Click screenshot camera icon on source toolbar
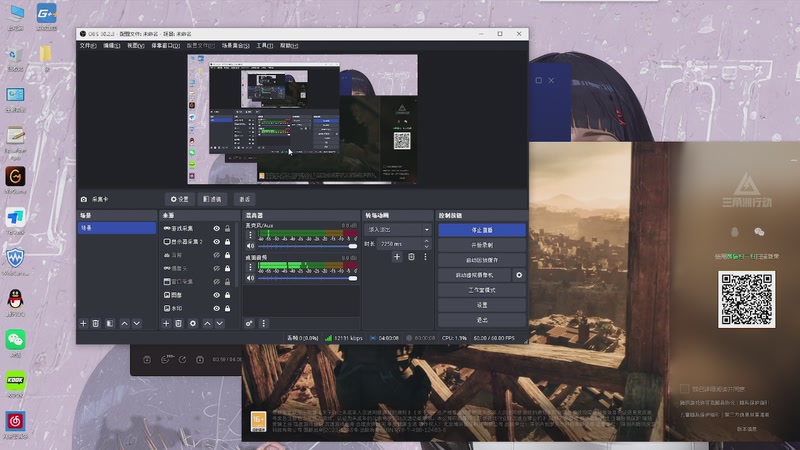Image resolution: width=800 pixels, height=450 pixels. click(x=84, y=199)
